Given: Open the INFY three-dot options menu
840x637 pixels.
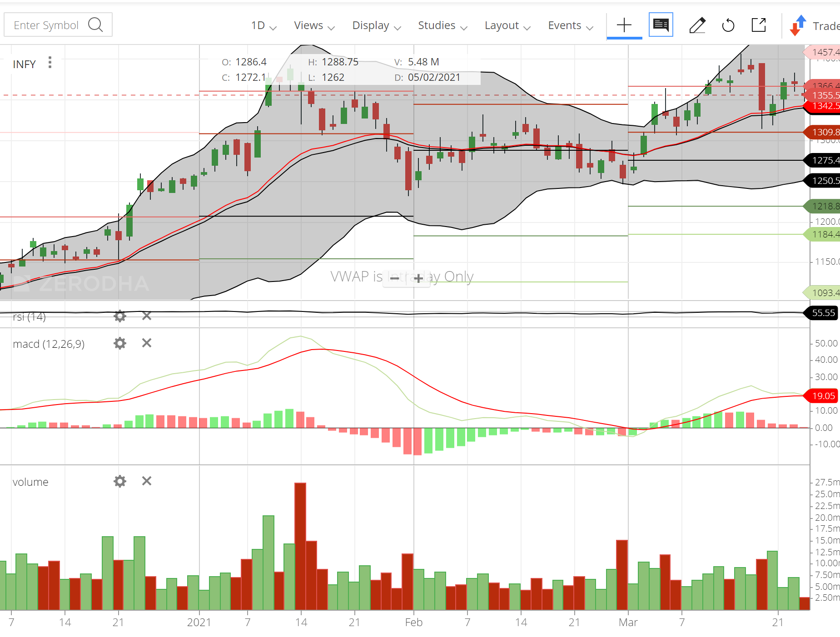Looking at the screenshot, I should [x=50, y=62].
